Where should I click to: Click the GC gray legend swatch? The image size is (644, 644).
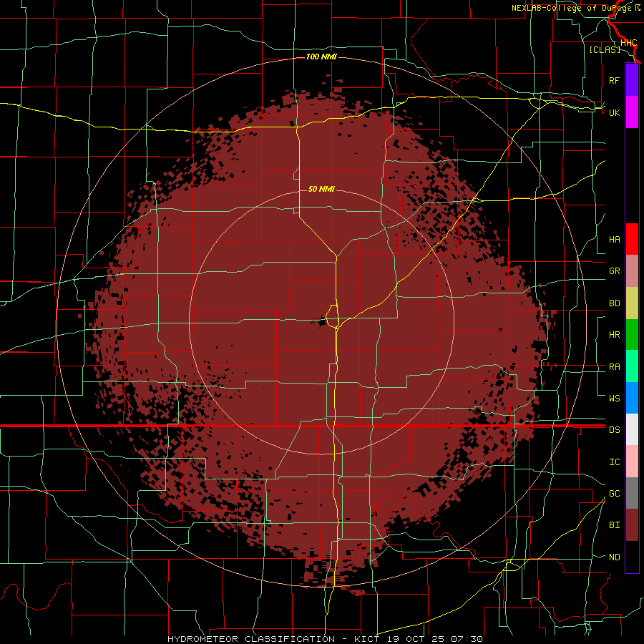pos(632,493)
